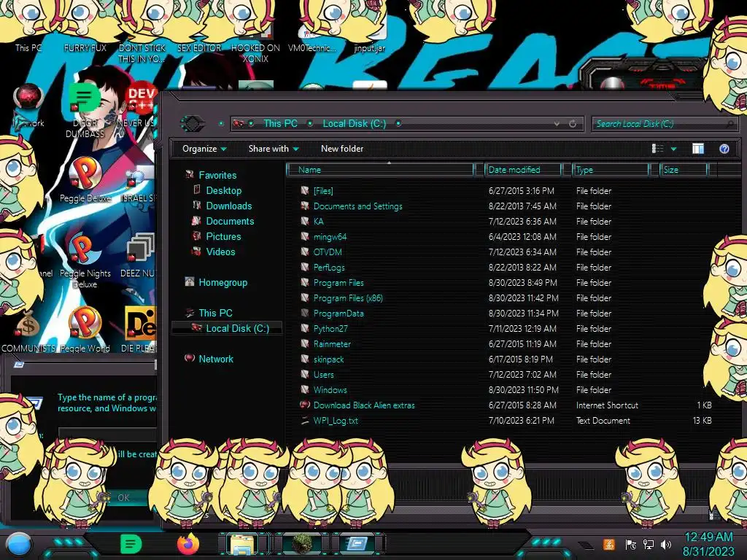Sort files by the Name column
Image resolution: width=747 pixels, height=560 pixels.
[379, 170]
